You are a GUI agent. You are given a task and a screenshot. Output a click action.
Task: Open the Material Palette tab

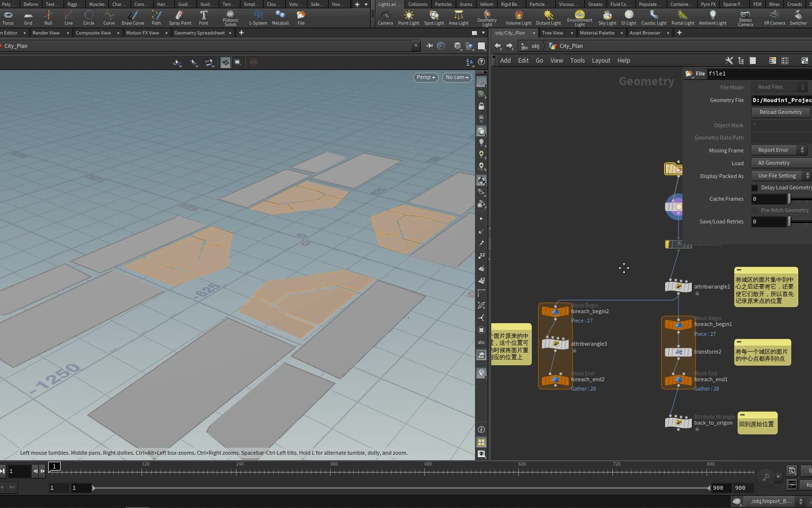coord(598,33)
